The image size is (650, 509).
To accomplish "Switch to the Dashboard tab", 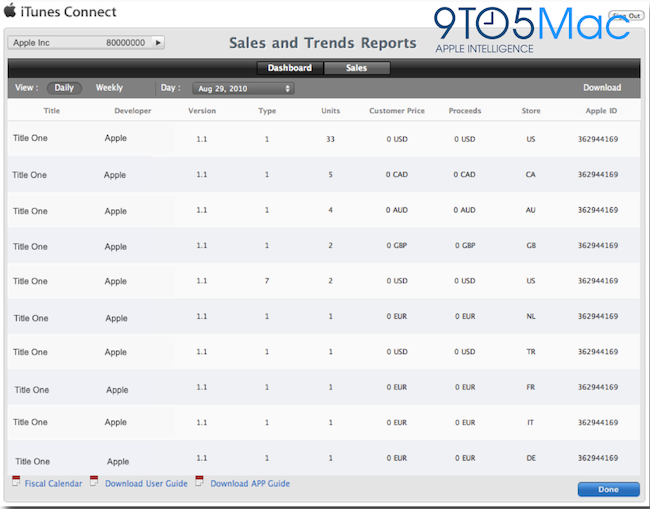I will coord(290,68).
